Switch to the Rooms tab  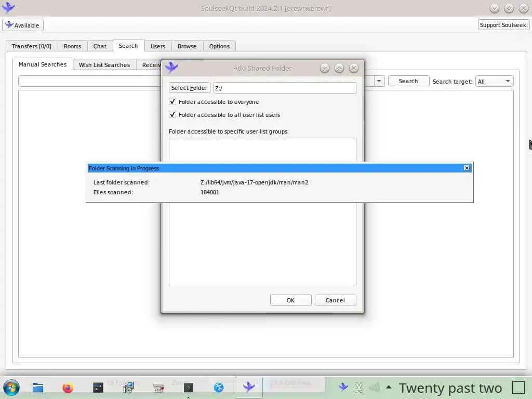click(73, 46)
